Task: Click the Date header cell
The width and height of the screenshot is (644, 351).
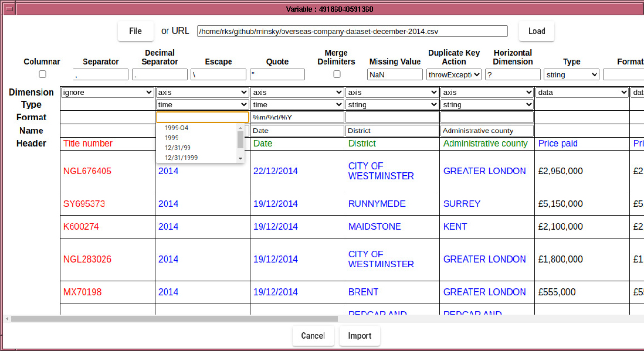Action: tap(297, 144)
